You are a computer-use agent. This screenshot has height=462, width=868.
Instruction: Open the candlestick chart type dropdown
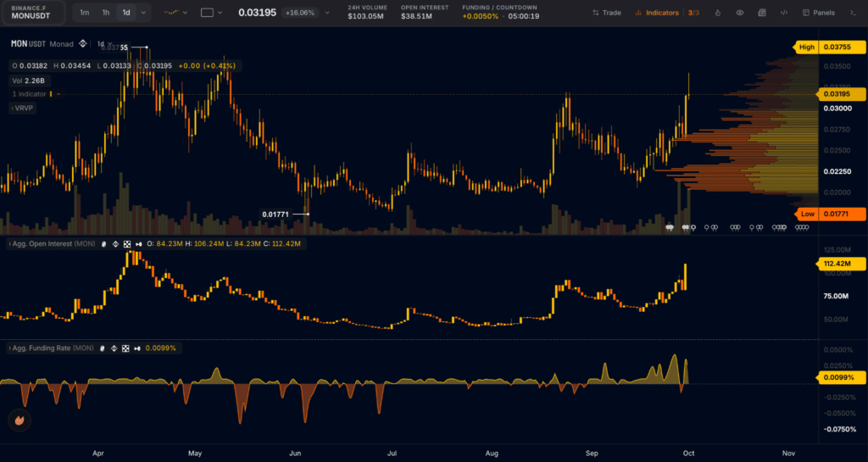(176, 12)
